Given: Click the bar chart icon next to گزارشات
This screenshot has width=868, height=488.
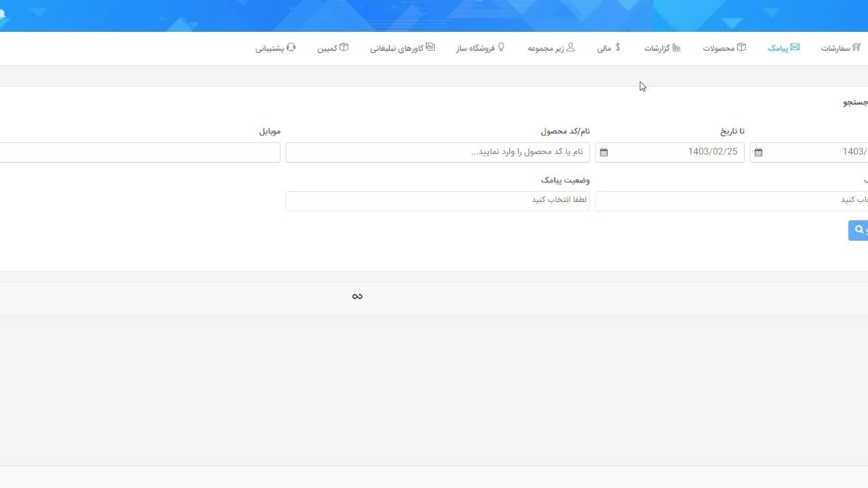Looking at the screenshot, I should coord(676,47).
